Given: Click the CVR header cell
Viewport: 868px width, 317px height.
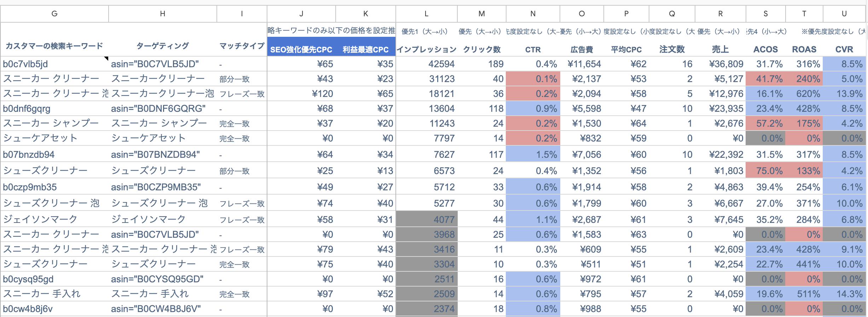Looking at the screenshot, I should [x=844, y=50].
